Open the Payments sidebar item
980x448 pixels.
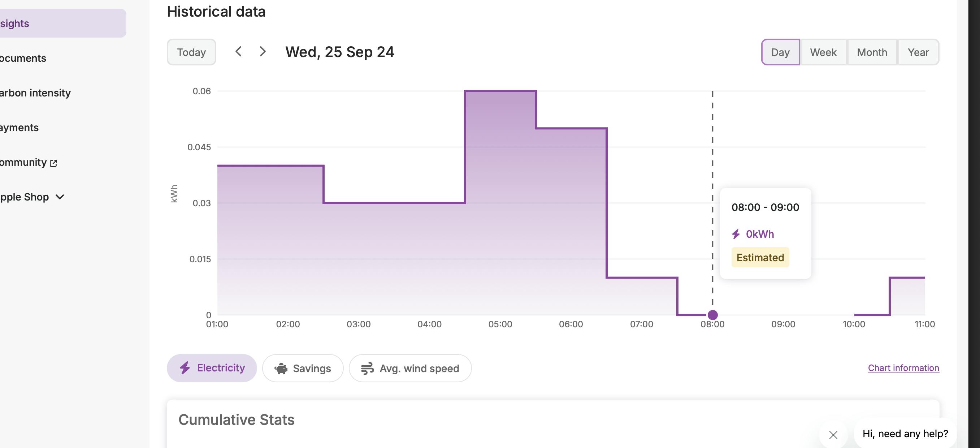point(19,128)
